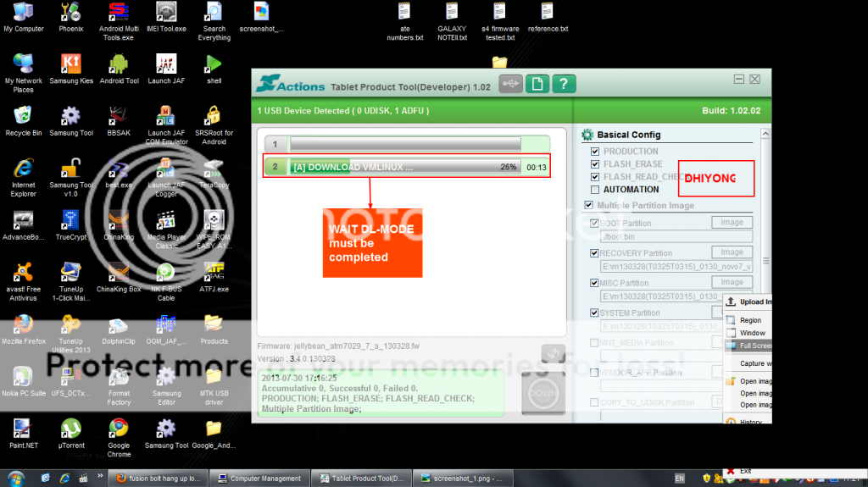The height and width of the screenshot is (487, 868).
Task: Click the round DOWN download button
Action: pos(543,394)
